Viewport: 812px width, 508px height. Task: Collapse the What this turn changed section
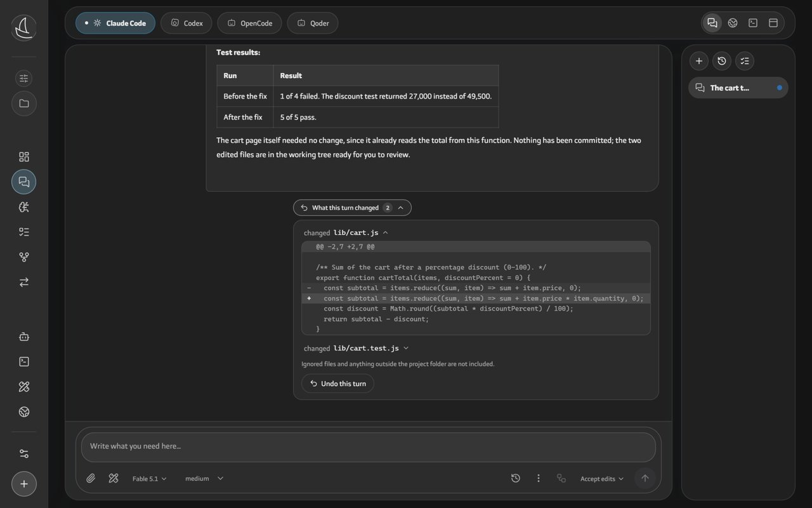click(x=352, y=208)
